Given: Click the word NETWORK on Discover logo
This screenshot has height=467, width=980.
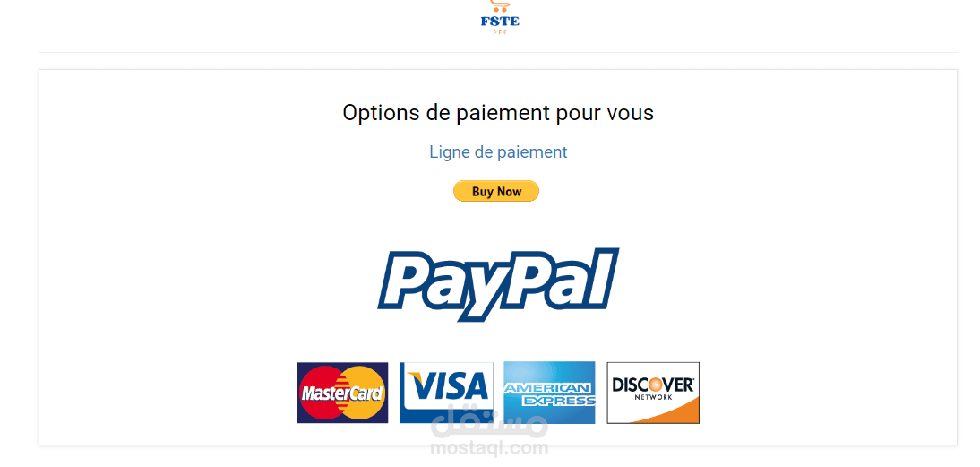Looking at the screenshot, I should tap(653, 397).
